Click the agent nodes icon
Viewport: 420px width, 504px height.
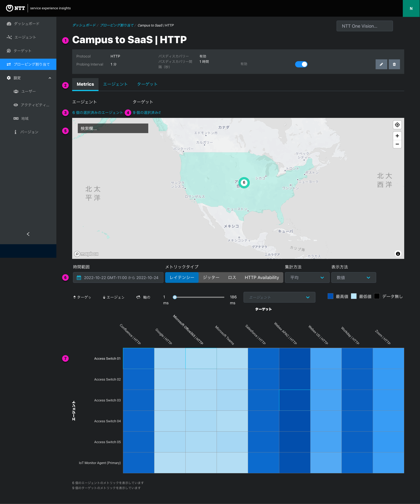coord(9,37)
